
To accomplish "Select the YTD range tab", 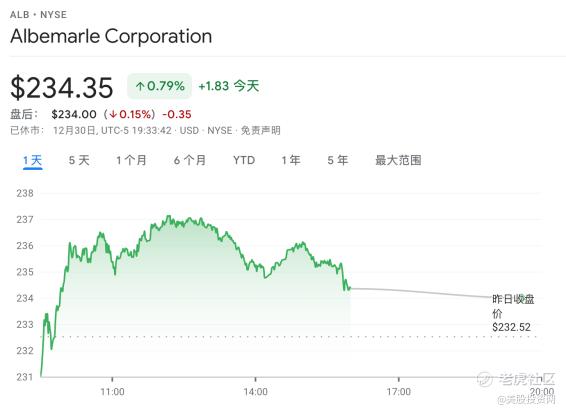I will [244, 160].
